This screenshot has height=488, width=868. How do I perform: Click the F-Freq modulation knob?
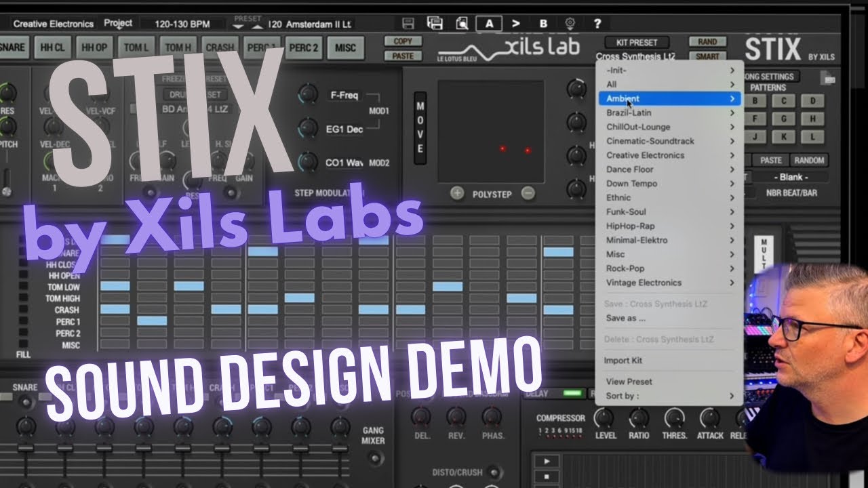pyautogui.click(x=308, y=95)
